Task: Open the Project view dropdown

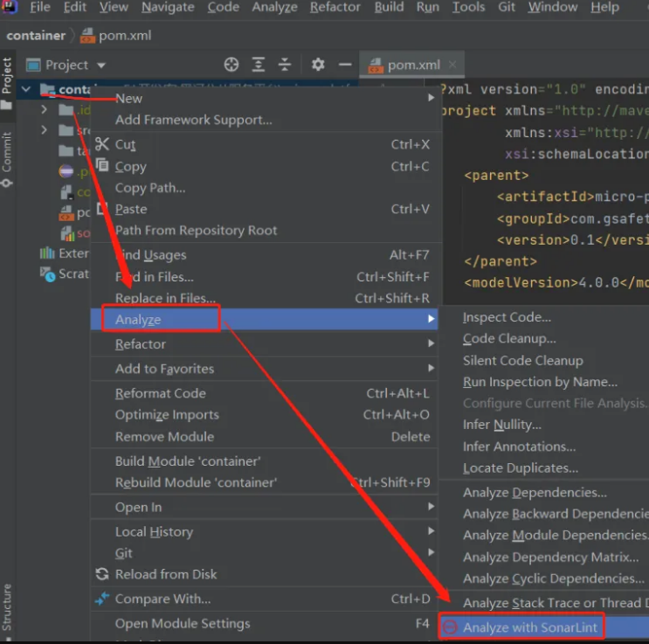Action: pyautogui.click(x=101, y=66)
